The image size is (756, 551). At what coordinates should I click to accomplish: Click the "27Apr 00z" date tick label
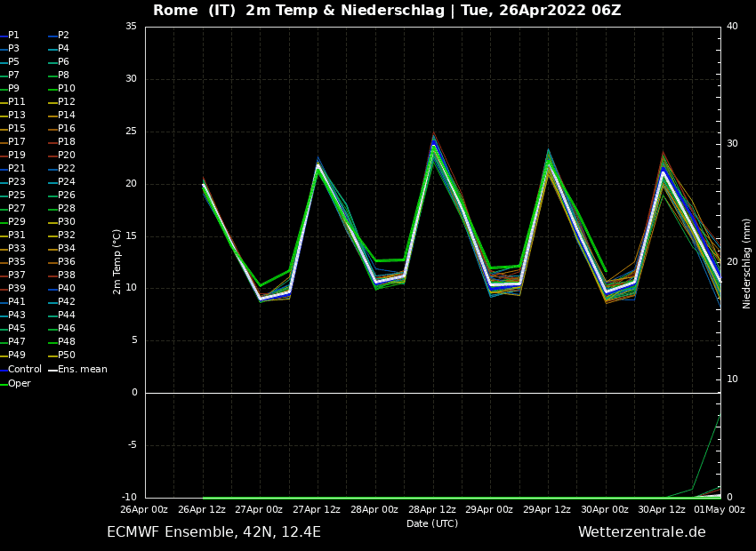coord(260,509)
